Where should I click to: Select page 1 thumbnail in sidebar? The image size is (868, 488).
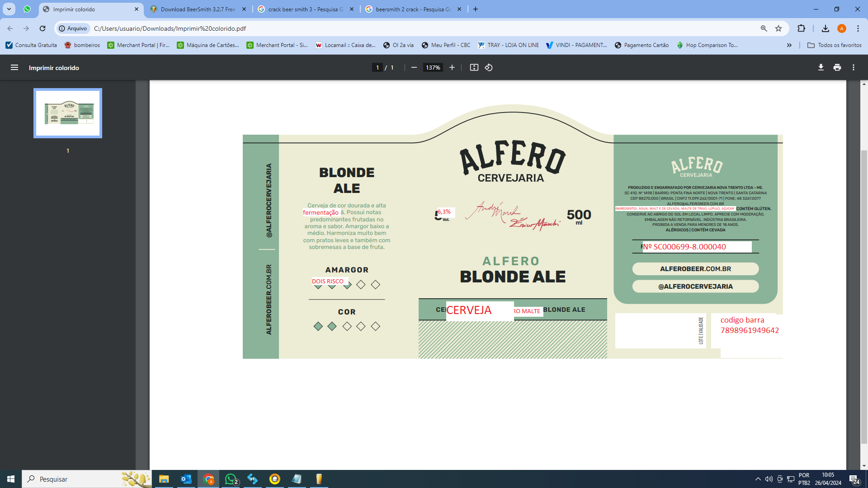[x=68, y=113]
